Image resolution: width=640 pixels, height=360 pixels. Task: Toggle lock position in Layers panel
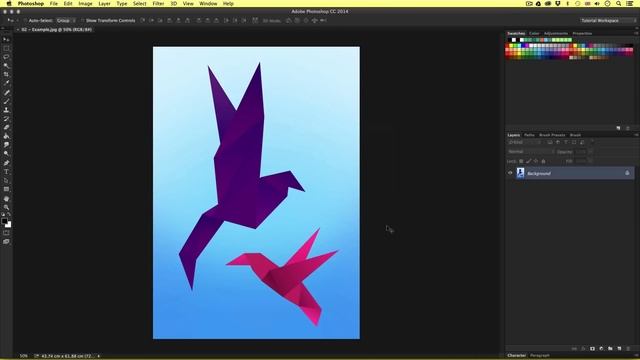click(536, 161)
